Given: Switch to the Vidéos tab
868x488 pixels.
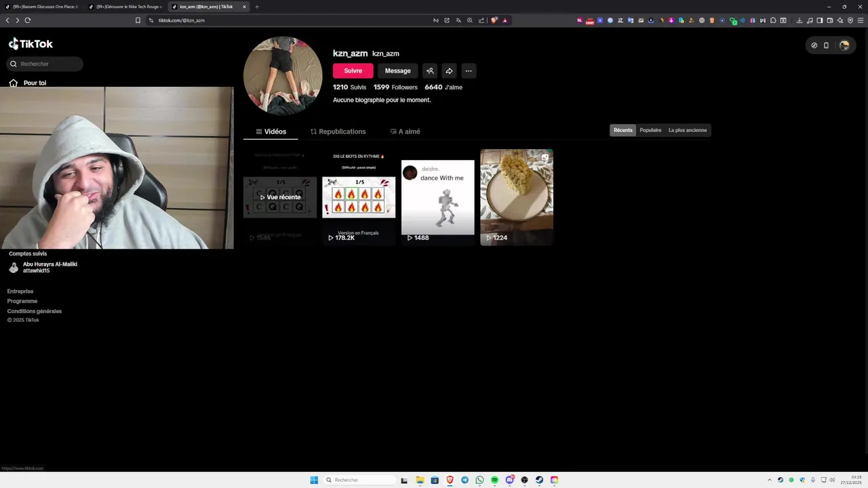Looking at the screenshot, I should (271, 131).
